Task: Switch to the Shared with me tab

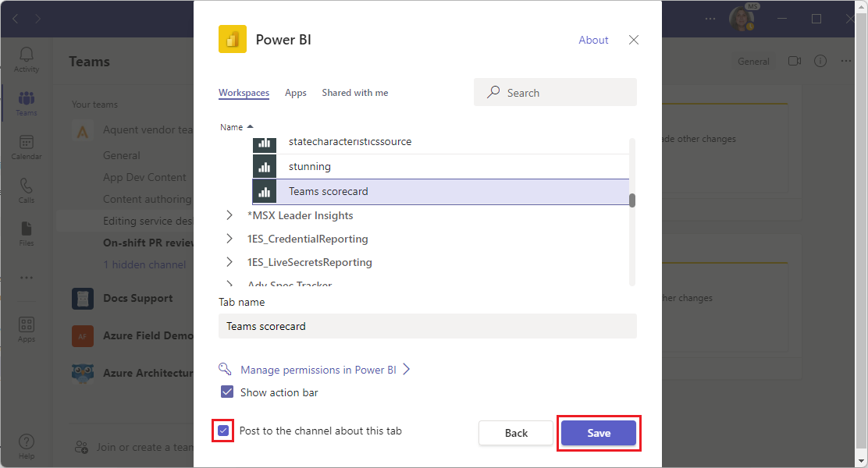Action: coord(355,93)
